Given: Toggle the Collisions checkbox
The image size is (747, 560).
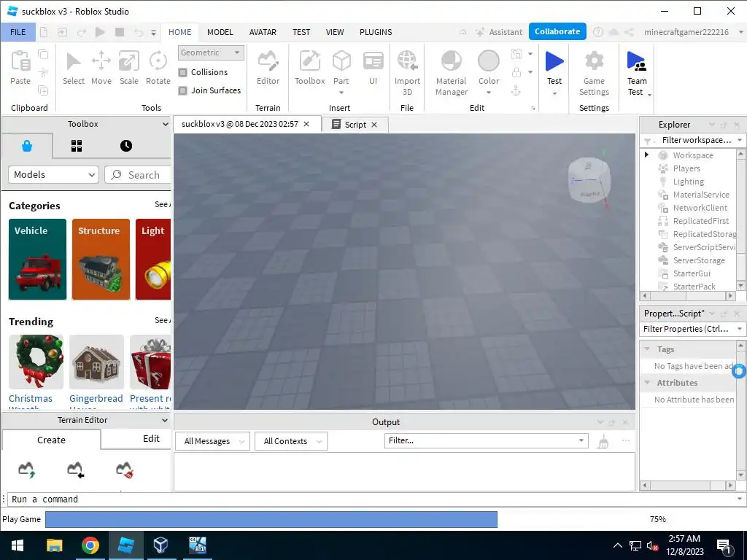Looking at the screenshot, I should pos(183,72).
